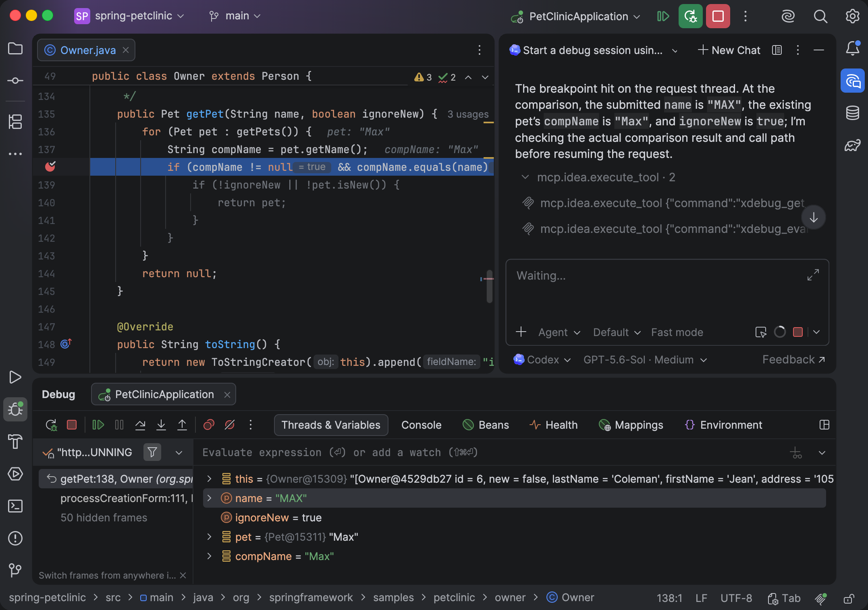The height and width of the screenshot is (610, 868).
Task: Open IDE settings gear icon
Action: coord(852,17)
